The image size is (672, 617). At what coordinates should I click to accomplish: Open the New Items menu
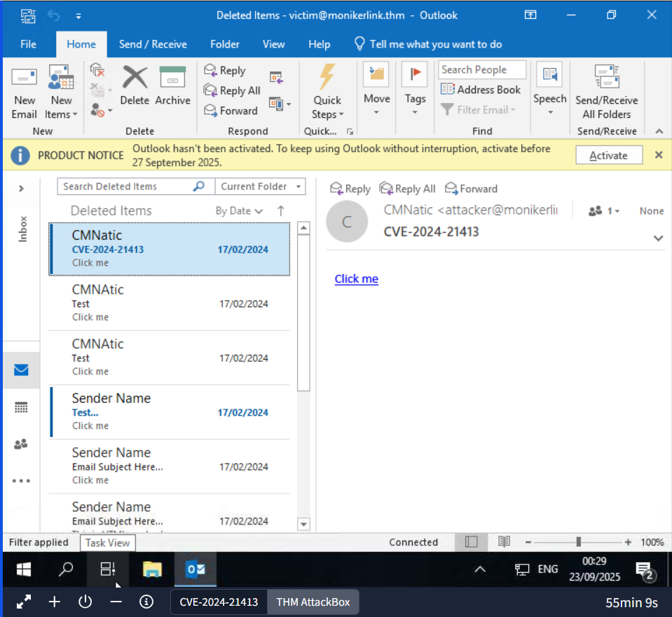point(61,92)
